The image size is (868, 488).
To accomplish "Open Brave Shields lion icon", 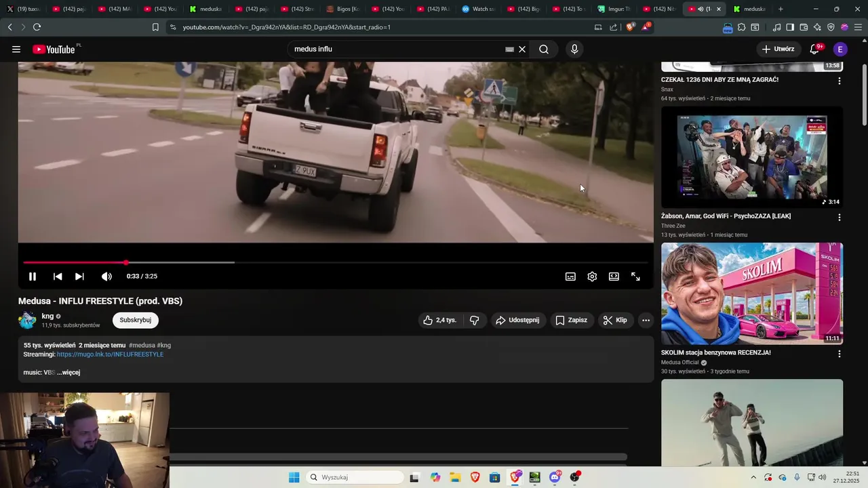I will point(630,27).
